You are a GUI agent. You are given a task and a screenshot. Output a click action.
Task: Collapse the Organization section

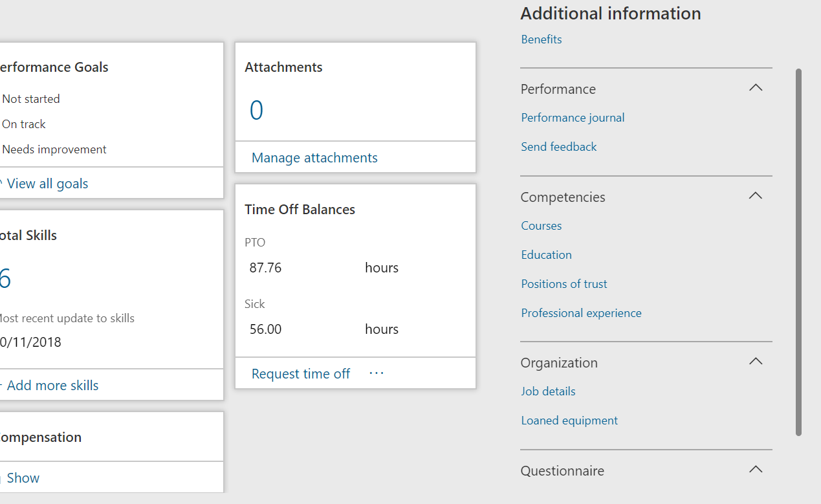755,361
